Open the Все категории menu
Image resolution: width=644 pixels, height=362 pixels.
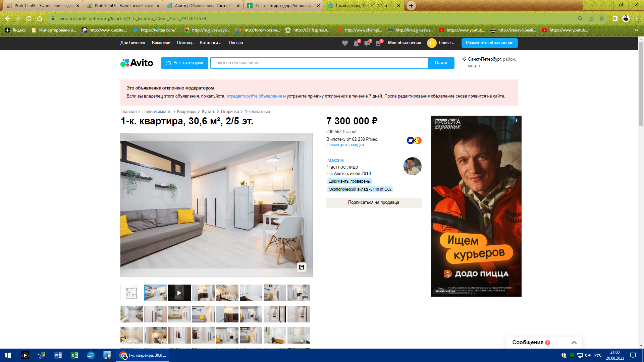[x=184, y=63]
